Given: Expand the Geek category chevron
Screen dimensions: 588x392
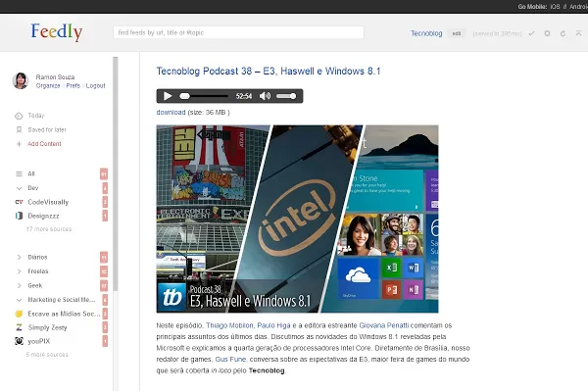Looking at the screenshot, I should (x=19, y=285).
